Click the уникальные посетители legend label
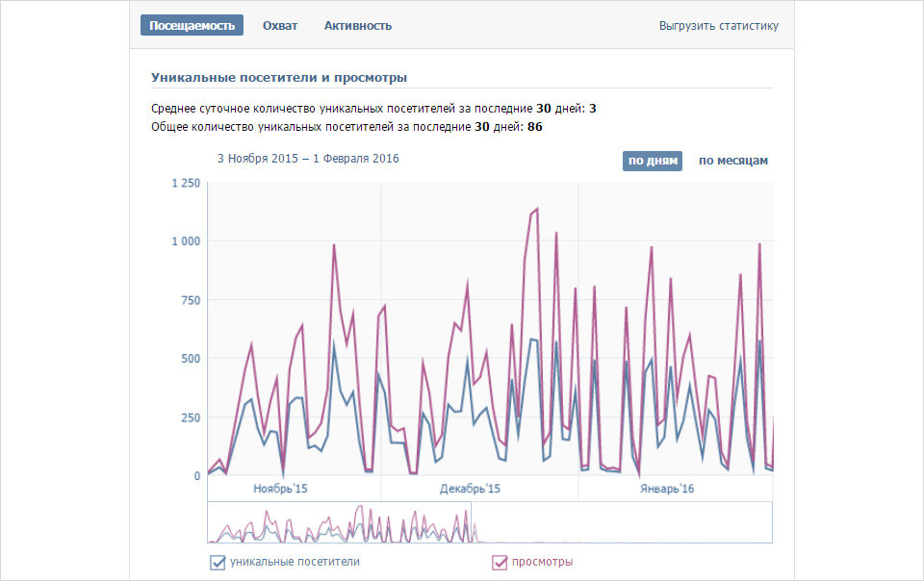Viewport: 924px width, 581px height. 295,562
